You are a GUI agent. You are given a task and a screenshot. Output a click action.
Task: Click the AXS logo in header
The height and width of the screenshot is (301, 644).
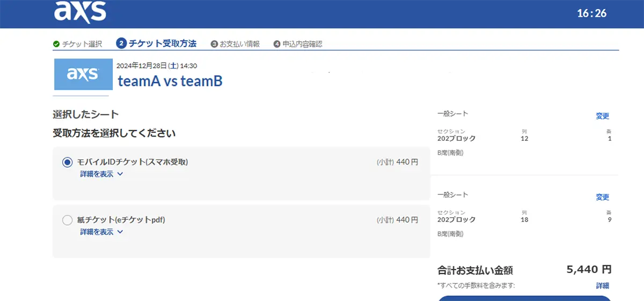80,12
